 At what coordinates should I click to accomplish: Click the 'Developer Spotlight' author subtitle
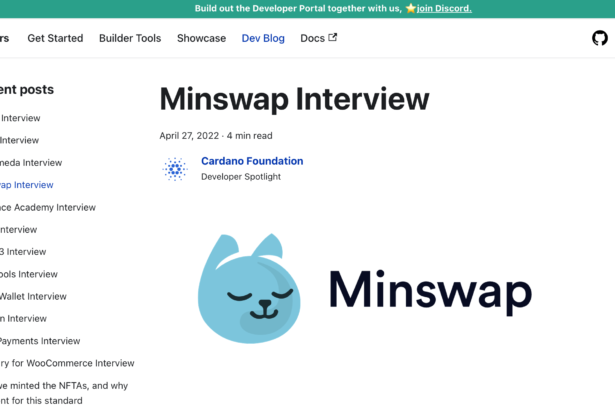(x=241, y=177)
